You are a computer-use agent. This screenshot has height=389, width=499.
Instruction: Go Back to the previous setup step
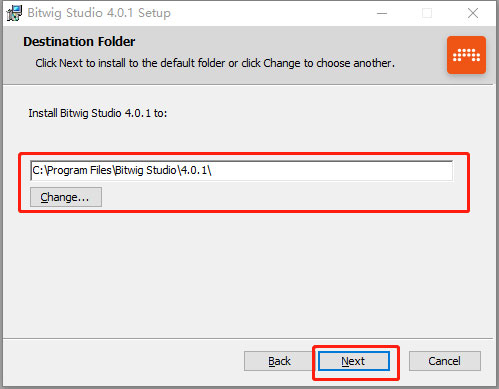[279, 361]
